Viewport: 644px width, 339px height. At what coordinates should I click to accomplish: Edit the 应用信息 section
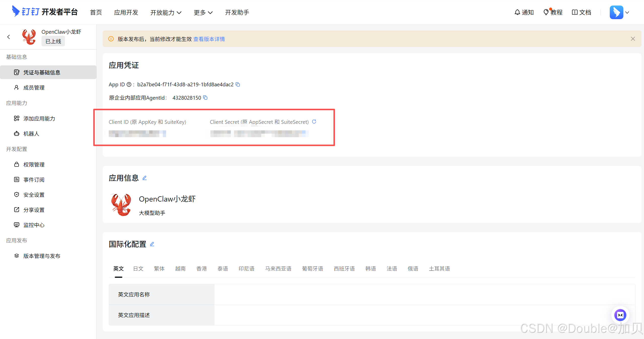click(144, 178)
